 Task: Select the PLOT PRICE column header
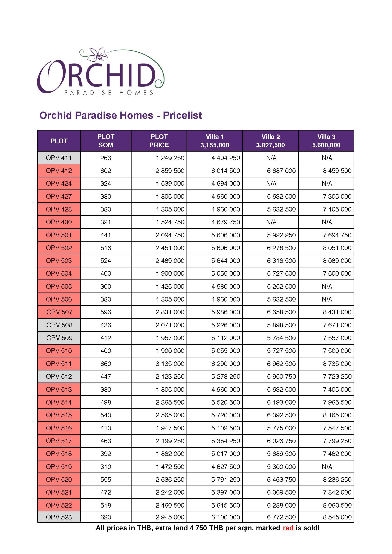pos(159,141)
